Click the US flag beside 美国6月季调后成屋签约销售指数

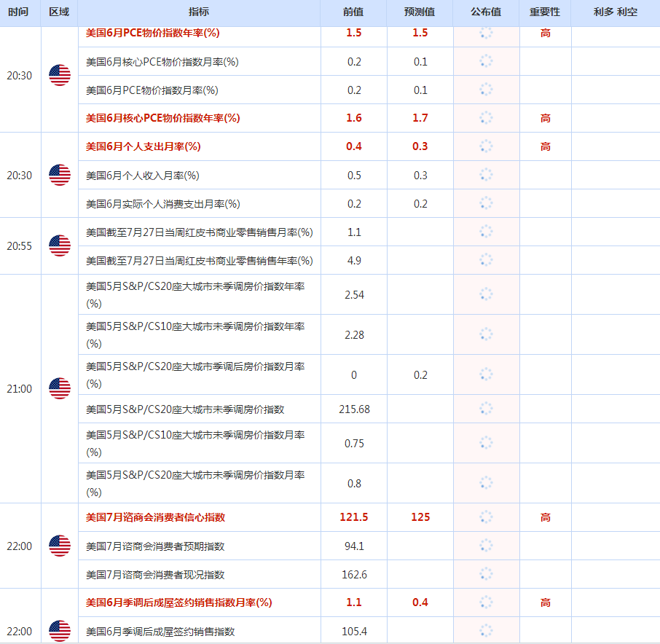[60, 631]
